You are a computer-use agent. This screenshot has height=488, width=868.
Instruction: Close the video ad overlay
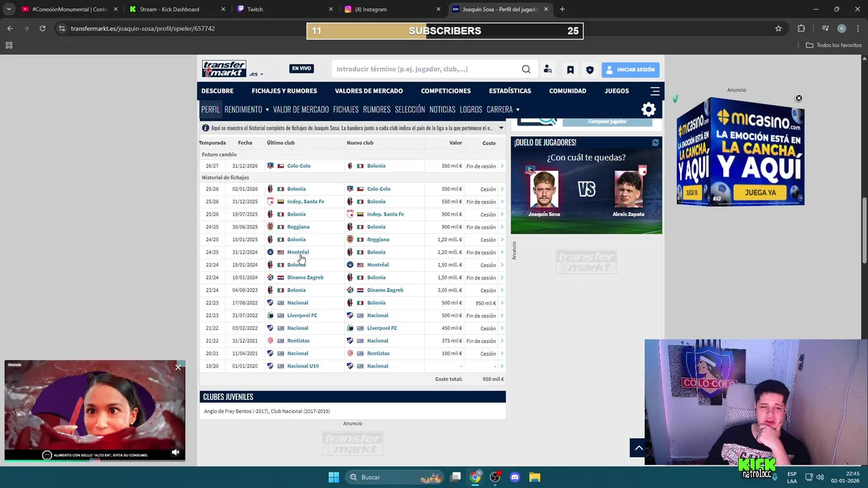point(178,367)
